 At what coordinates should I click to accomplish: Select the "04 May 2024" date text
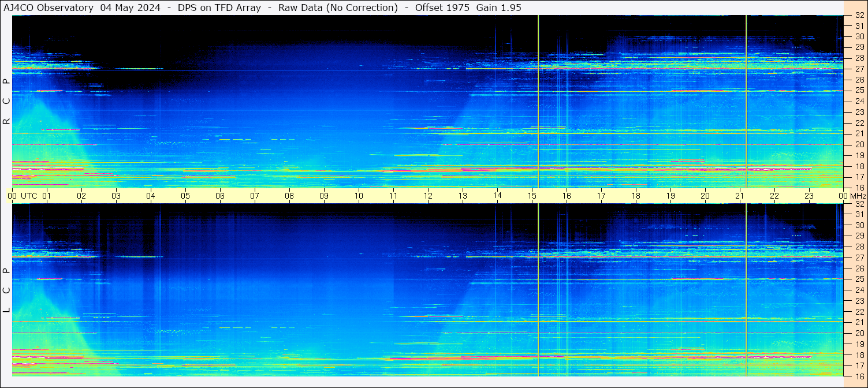130,8
